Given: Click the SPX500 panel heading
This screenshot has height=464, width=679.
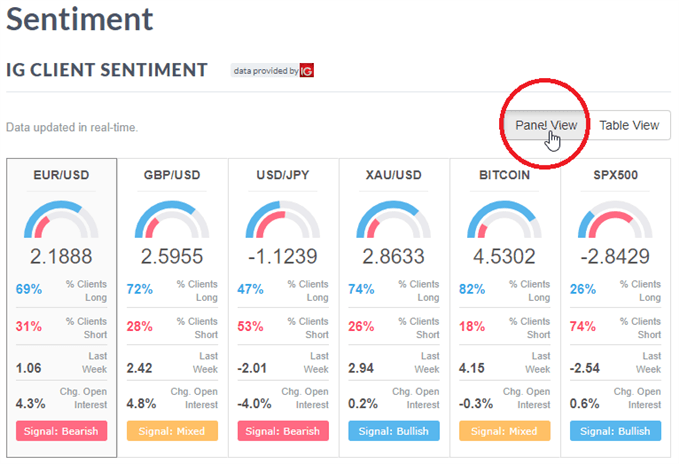Looking at the screenshot, I should point(616,176).
